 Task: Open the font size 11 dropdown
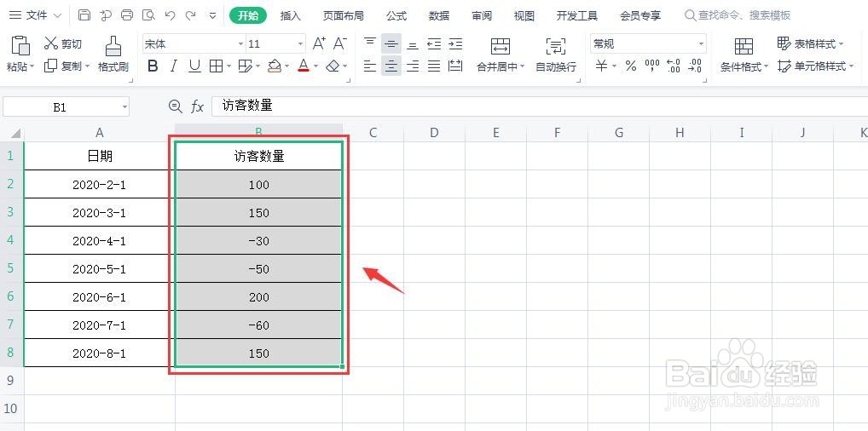300,43
